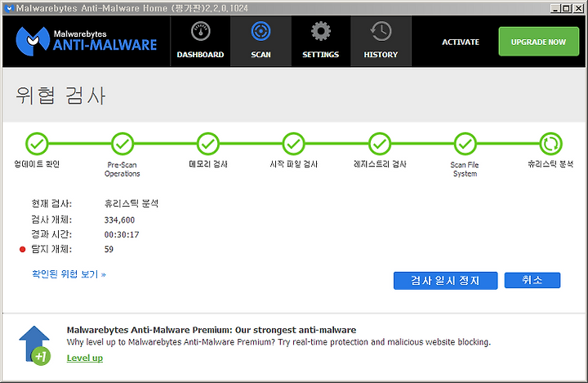The height and width of the screenshot is (383, 588).
Task: Click the UPGRADE NOW button
Action: [538, 42]
